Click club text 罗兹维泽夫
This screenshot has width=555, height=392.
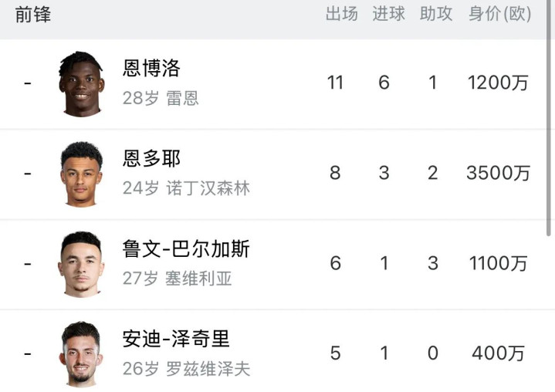[208, 369]
